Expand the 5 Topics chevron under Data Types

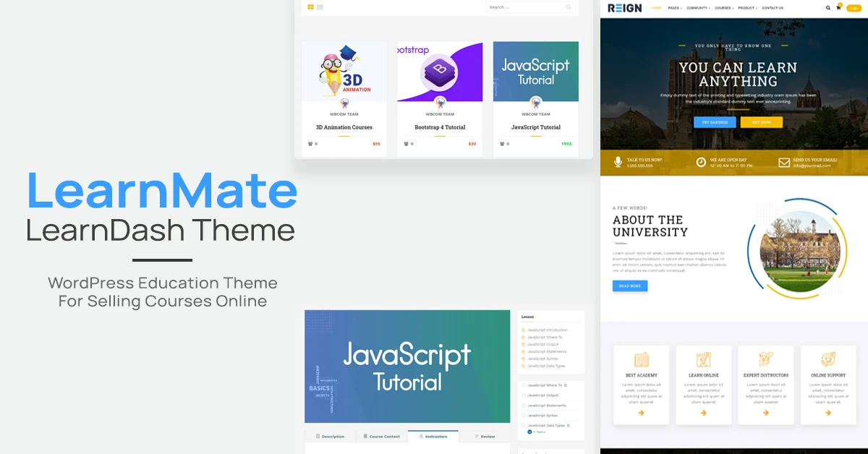coord(529,432)
